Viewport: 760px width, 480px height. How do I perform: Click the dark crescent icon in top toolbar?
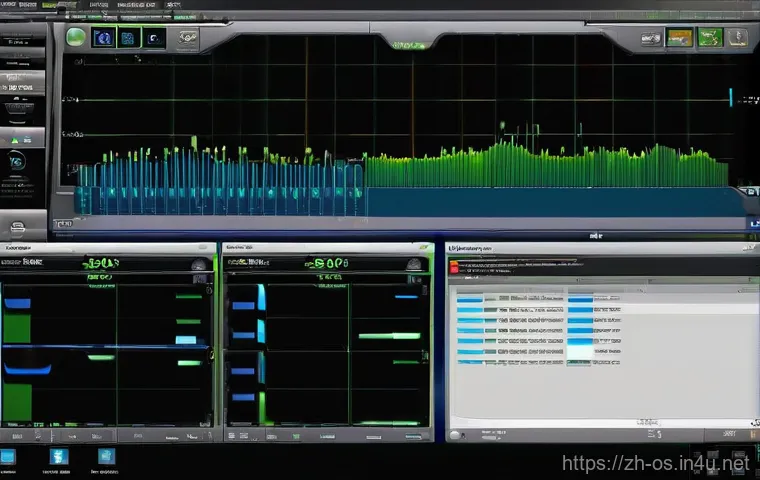[x=154, y=38]
